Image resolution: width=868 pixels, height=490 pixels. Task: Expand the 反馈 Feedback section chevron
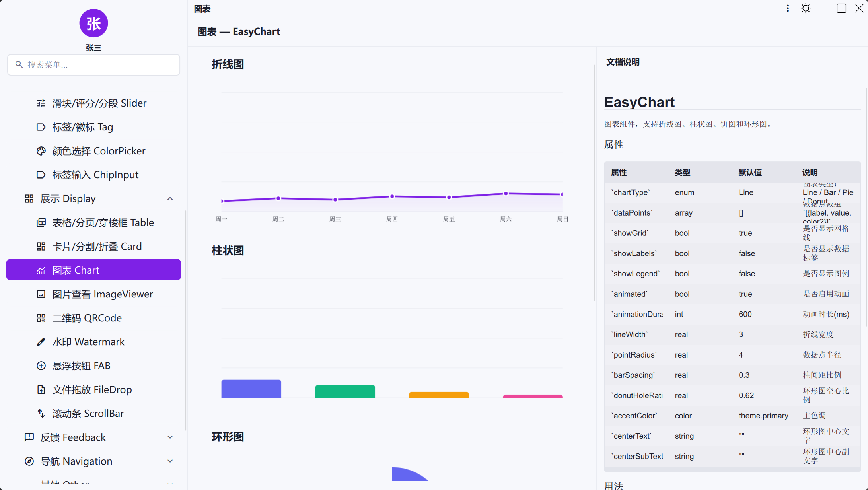170,437
